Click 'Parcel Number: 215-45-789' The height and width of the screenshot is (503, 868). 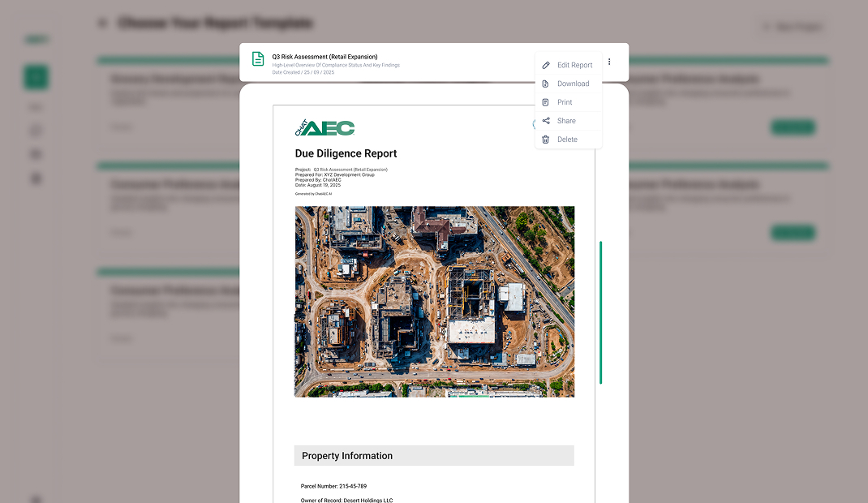click(333, 486)
